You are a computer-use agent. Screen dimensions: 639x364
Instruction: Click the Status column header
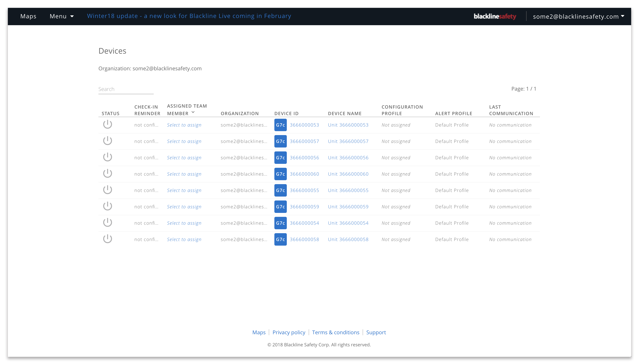tap(111, 113)
